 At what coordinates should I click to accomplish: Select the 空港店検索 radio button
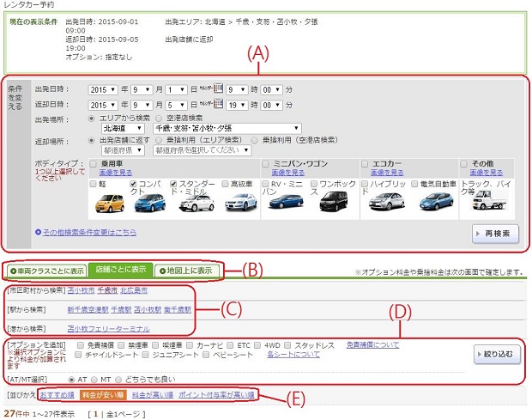point(159,119)
